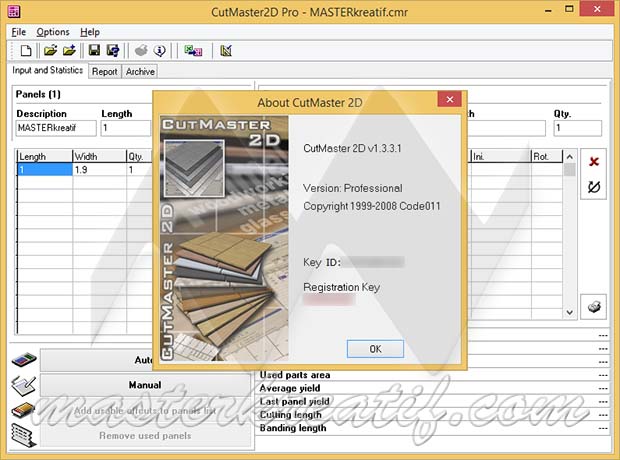620x460 pixels.
Task: Click the Excel import/export toolbar icon
Action: click(193, 51)
